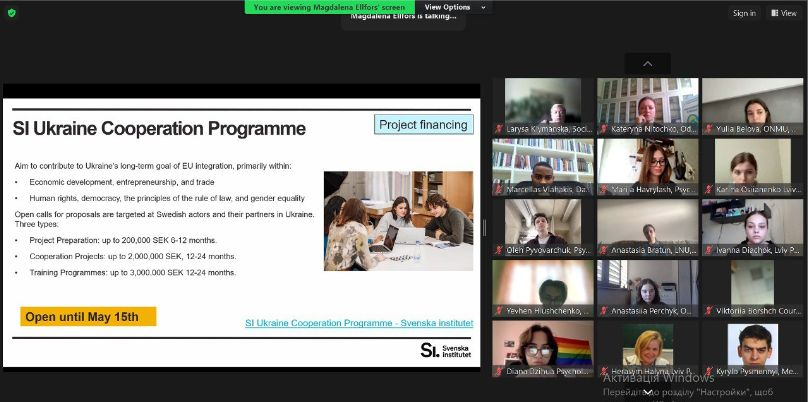The width and height of the screenshot is (808, 402).
Task: Click the name label 'Viktoriia Borshch Cour...'
Action: tap(758, 311)
